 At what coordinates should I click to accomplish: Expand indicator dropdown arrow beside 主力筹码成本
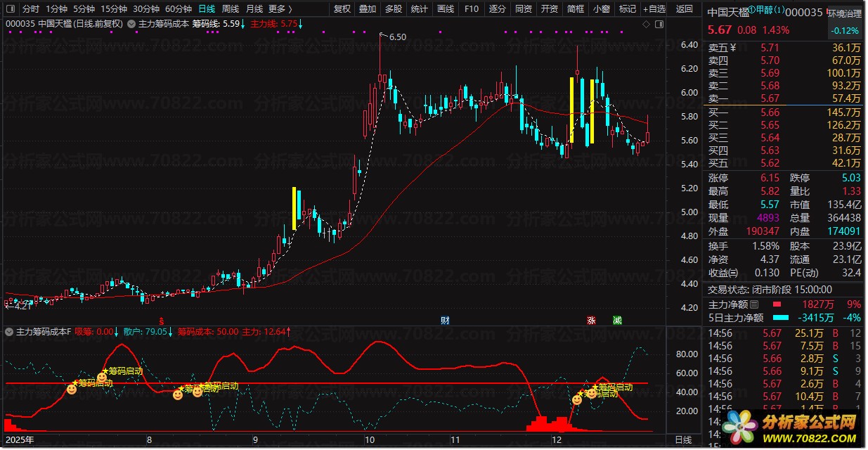click(131, 24)
